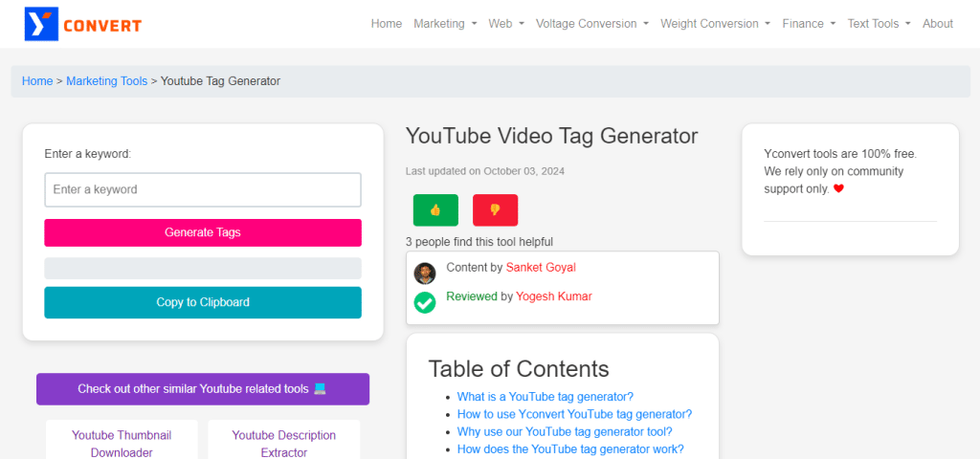Click the Yconvert logo icon
The height and width of the screenshot is (459, 980).
coord(41,24)
